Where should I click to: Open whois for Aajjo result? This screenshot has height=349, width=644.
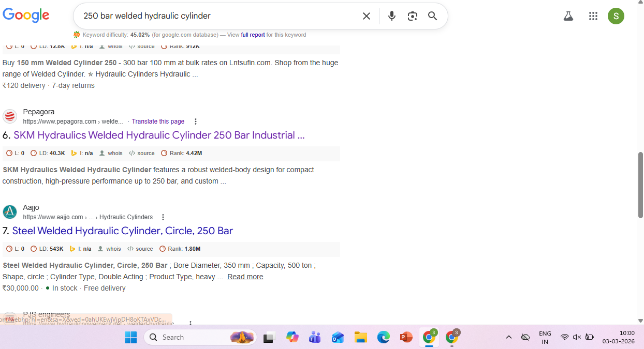click(x=109, y=249)
